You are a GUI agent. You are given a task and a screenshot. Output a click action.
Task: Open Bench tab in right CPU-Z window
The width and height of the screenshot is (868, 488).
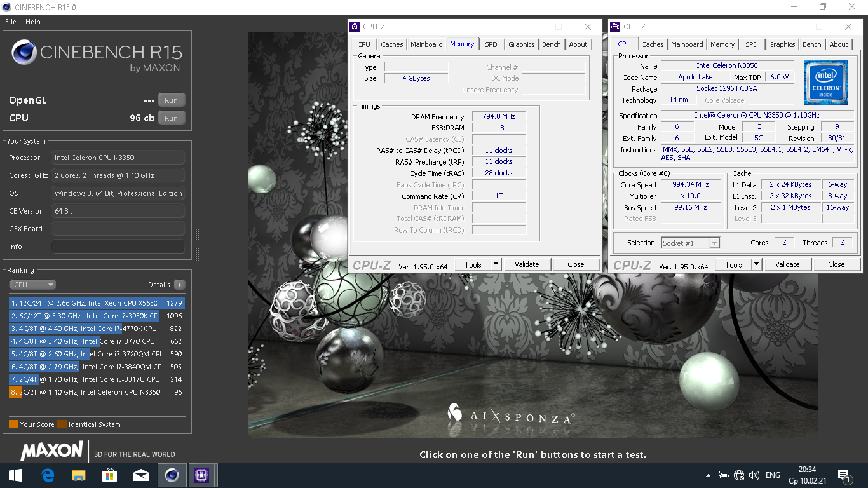[x=812, y=44]
